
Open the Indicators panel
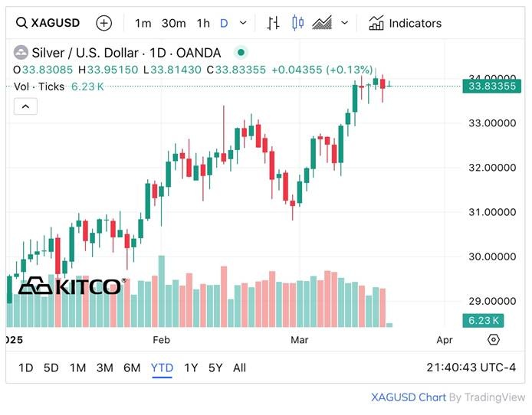pyautogui.click(x=405, y=23)
